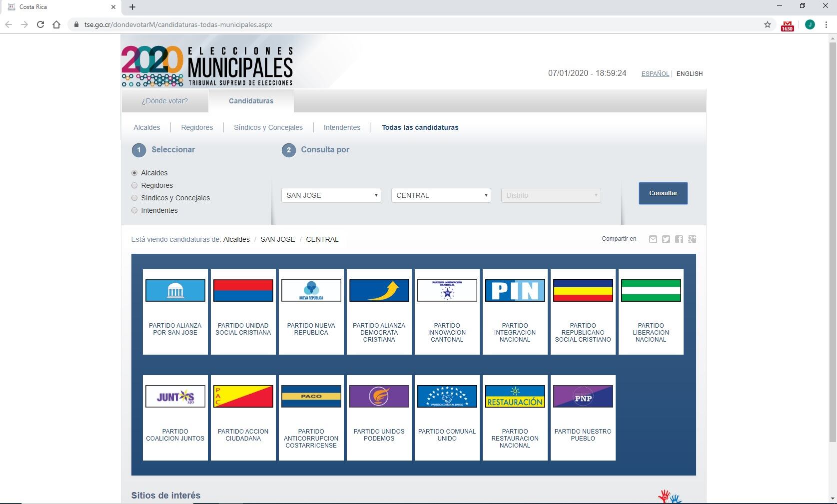Expand the CENTRAL canton dropdown
The image size is (837, 504).
coord(441,195)
